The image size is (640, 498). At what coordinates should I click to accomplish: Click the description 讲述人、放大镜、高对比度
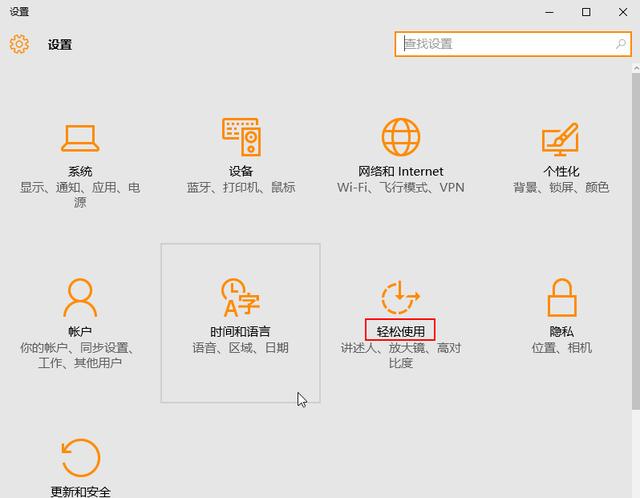coord(400,355)
